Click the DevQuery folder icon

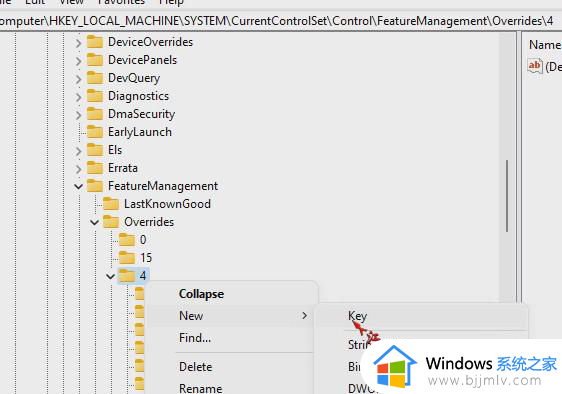click(95, 78)
